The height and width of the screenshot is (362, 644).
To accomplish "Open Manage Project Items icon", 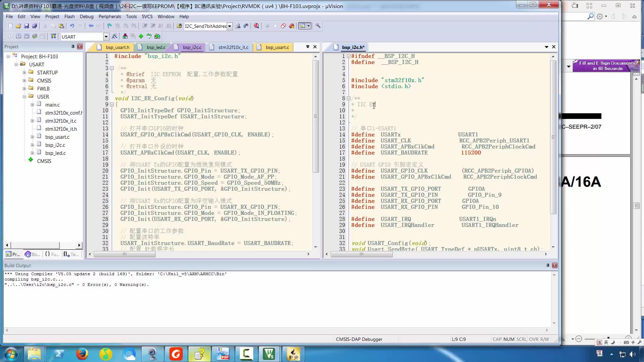I will [125, 36].
